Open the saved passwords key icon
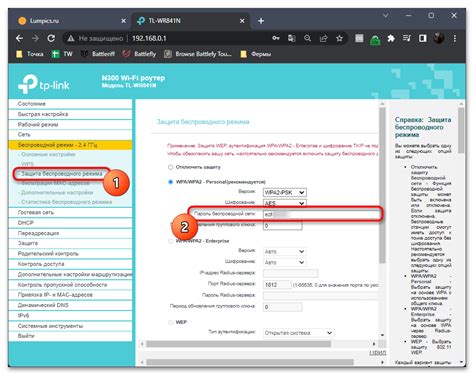 tap(276, 38)
